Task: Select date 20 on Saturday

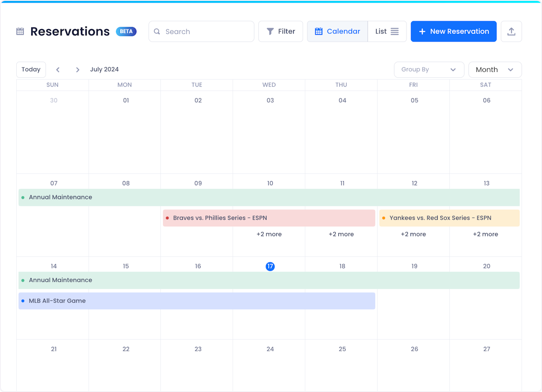Action: coord(486,266)
